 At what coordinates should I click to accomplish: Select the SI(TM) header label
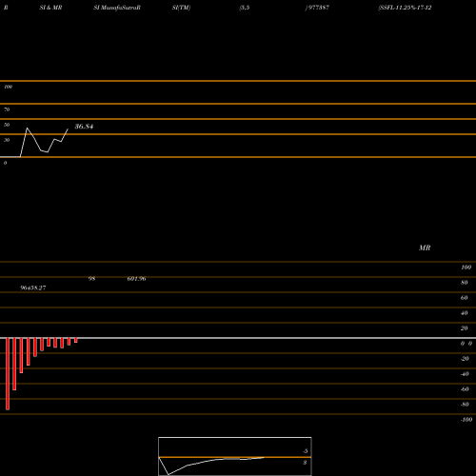(181, 8)
